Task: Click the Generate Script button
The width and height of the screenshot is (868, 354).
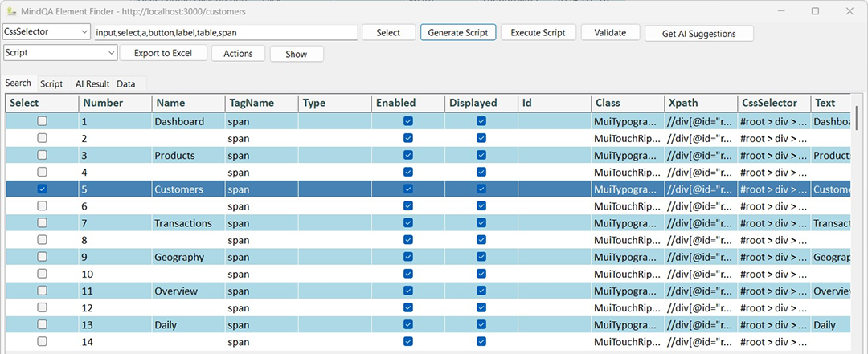Action: 457,33
